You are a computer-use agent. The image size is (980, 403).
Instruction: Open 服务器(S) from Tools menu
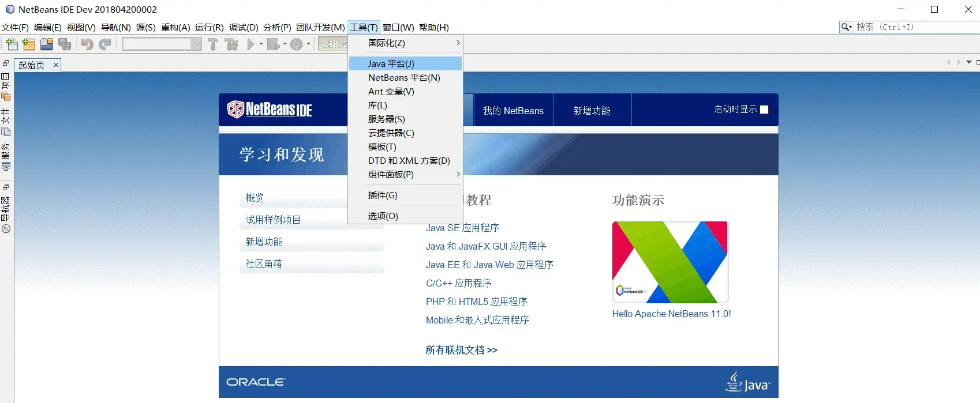405,119
